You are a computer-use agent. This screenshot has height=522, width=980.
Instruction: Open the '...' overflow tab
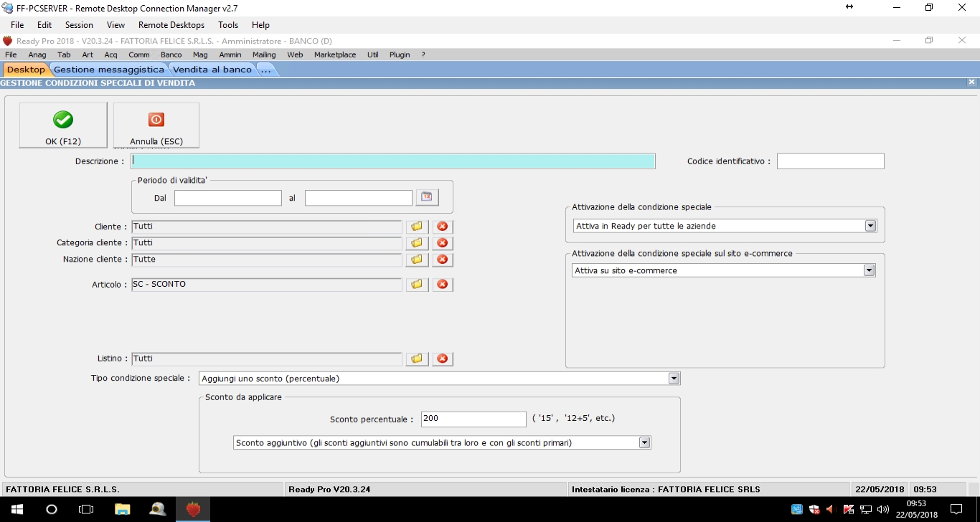coord(265,70)
